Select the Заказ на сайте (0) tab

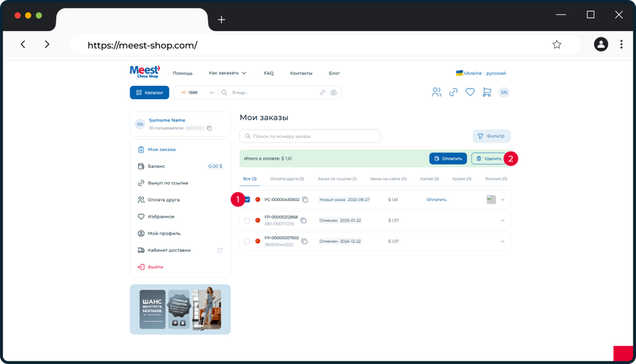388,179
